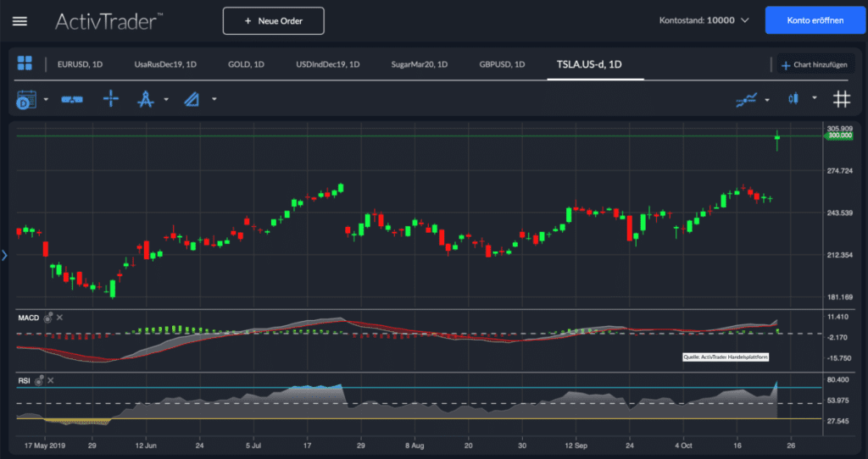This screenshot has height=459, width=868.
Task: Expand the triangle ruler dropdown arrow
Action: coord(214,100)
